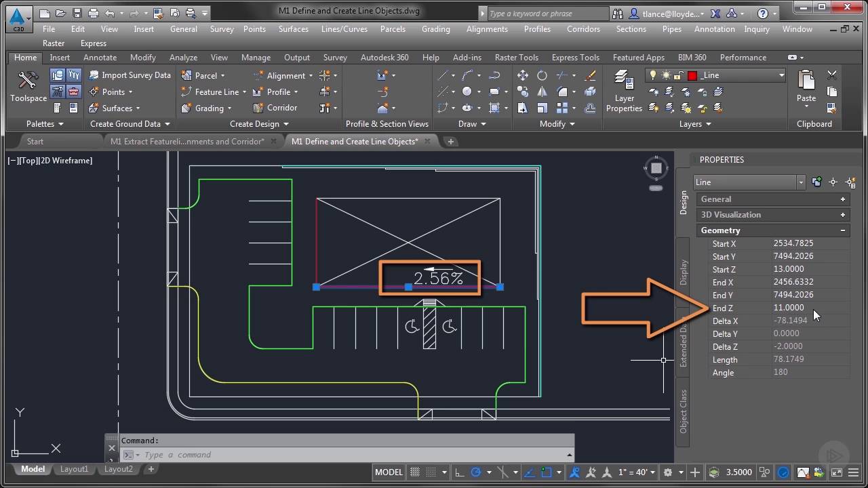868x488 pixels.
Task: Click the Match Properties icon in Clipboard
Action: (x=832, y=108)
